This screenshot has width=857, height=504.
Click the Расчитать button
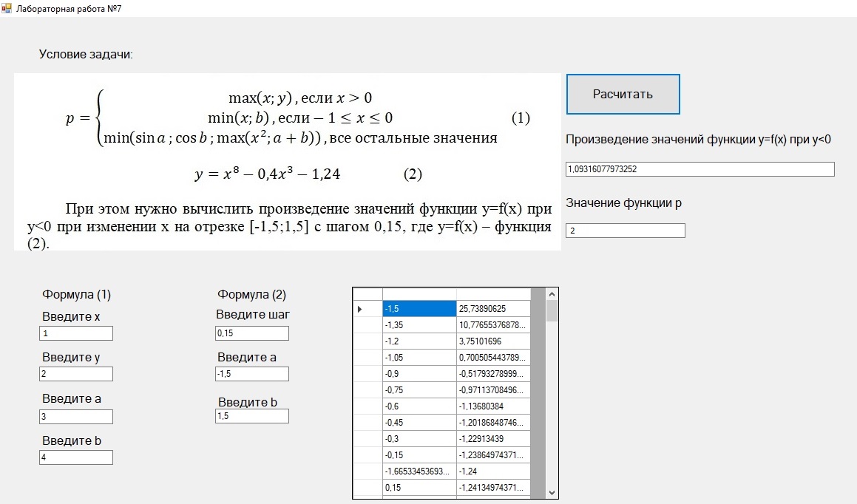(x=623, y=95)
